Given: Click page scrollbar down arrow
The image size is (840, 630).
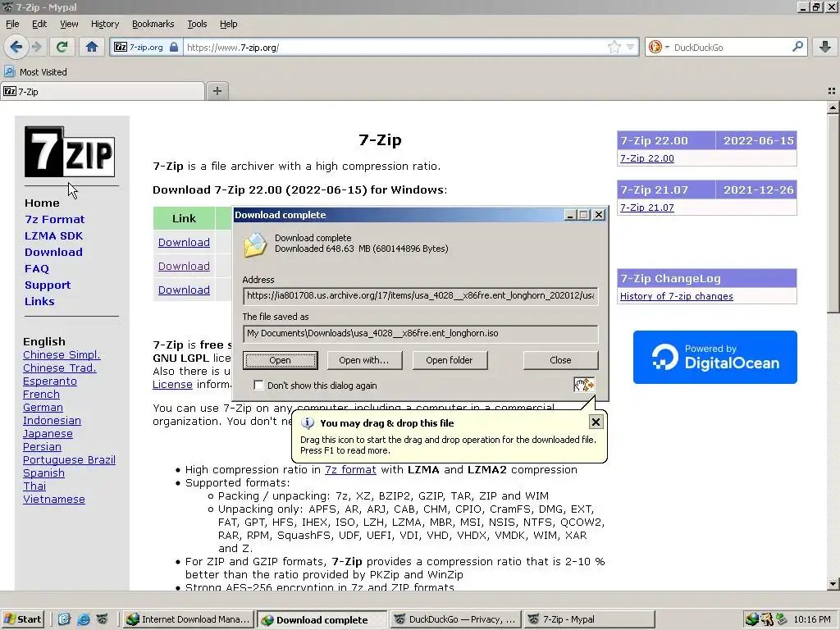Looking at the screenshot, I should [833, 583].
